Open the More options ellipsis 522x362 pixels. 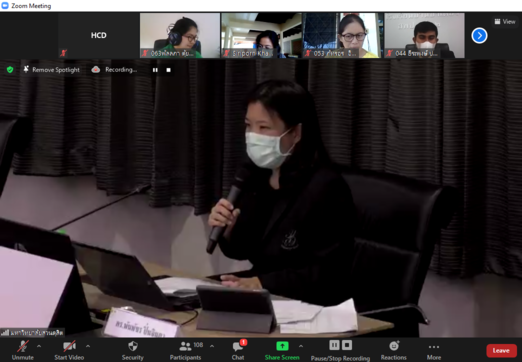(434, 350)
